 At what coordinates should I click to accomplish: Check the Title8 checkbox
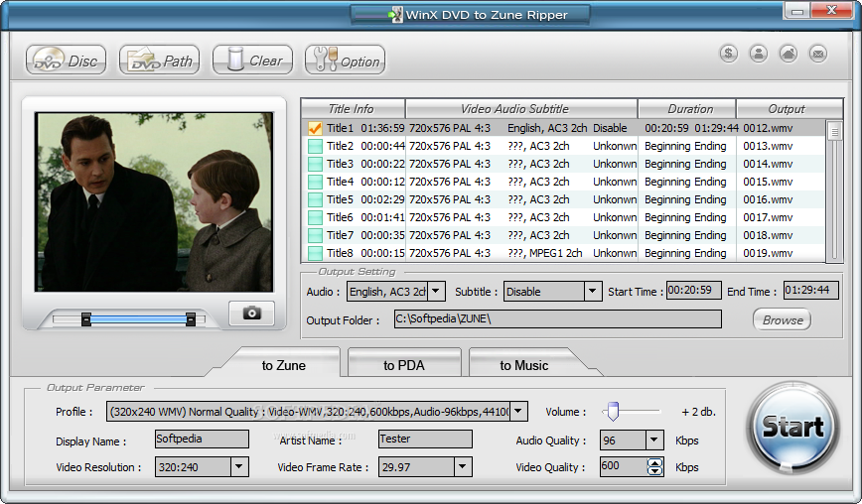pos(315,253)
